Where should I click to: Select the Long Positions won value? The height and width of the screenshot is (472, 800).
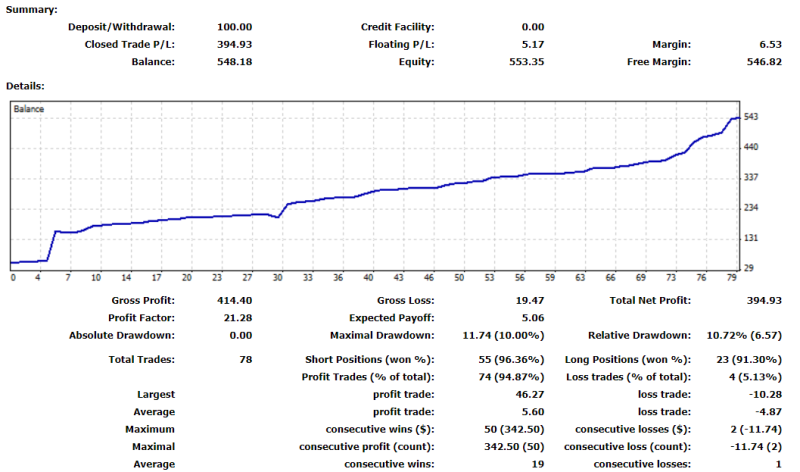(744, 359)
